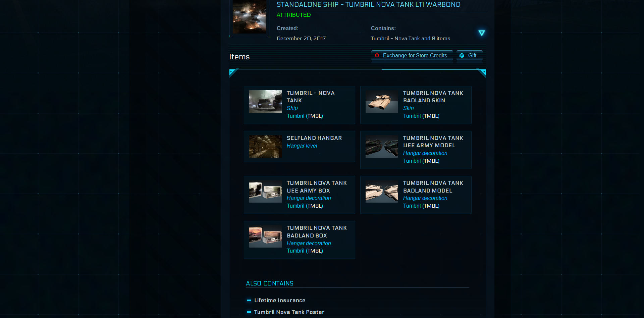Click Exchange for Store Credits button
644x318 pixels.
[412, 56]
